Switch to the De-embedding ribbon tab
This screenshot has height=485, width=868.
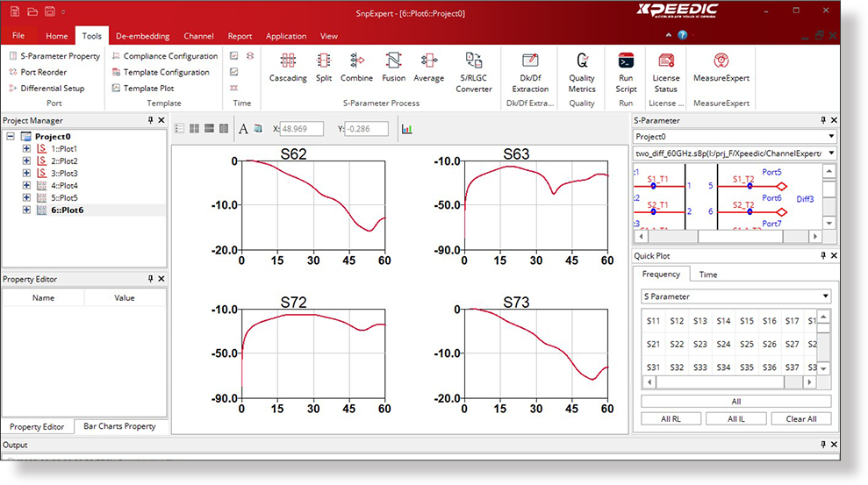coord(143,36)
